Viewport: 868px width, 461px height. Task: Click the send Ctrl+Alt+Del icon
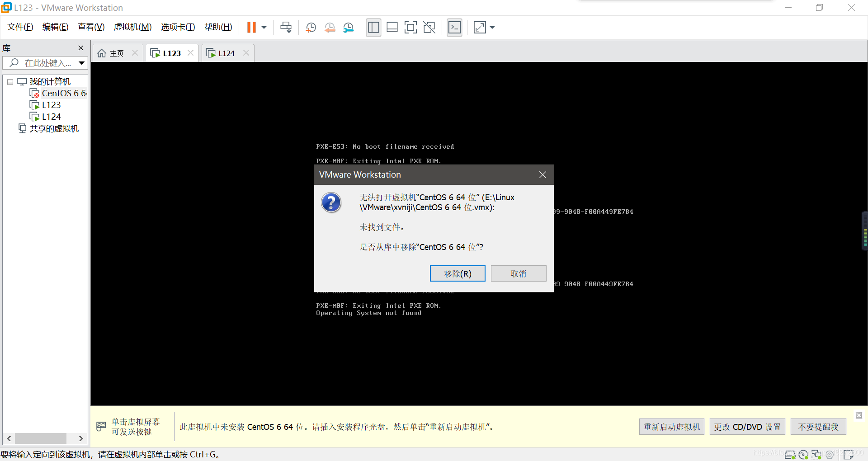tap(286, 28)
